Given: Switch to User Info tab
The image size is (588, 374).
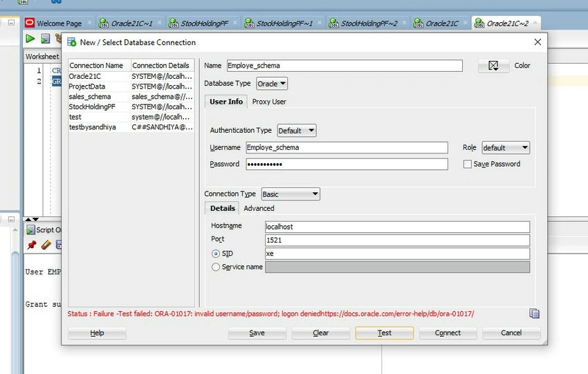Looking at the screenshot, I should [226, 102].
